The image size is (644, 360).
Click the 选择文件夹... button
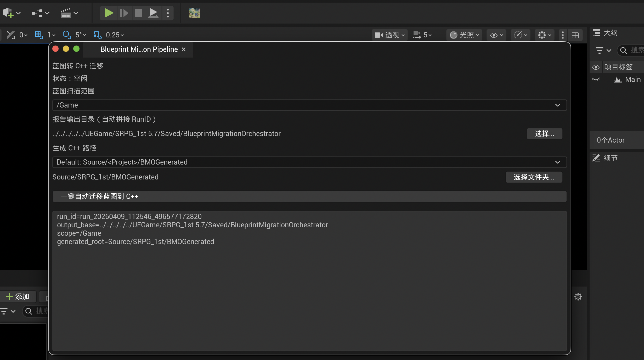point(534,177)
